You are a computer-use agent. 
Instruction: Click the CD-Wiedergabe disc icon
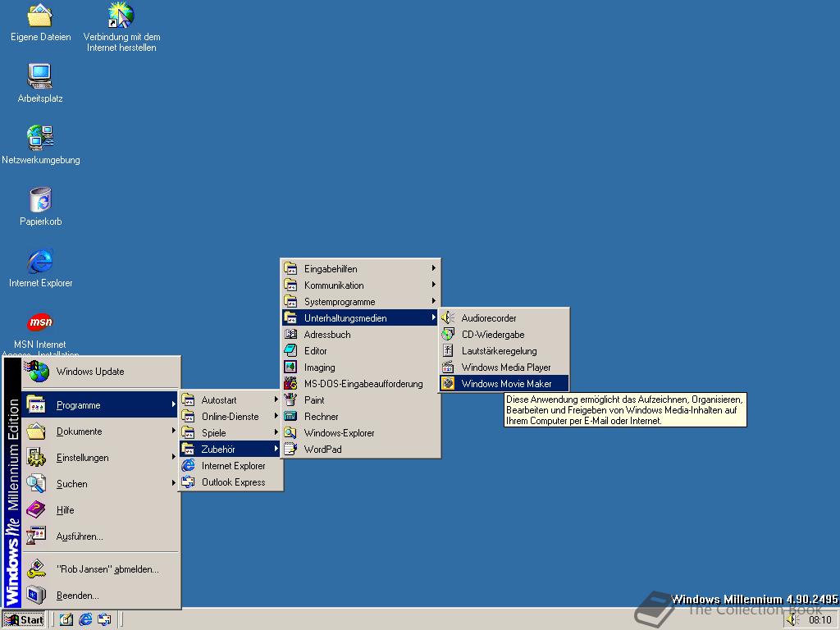[448, 335]
